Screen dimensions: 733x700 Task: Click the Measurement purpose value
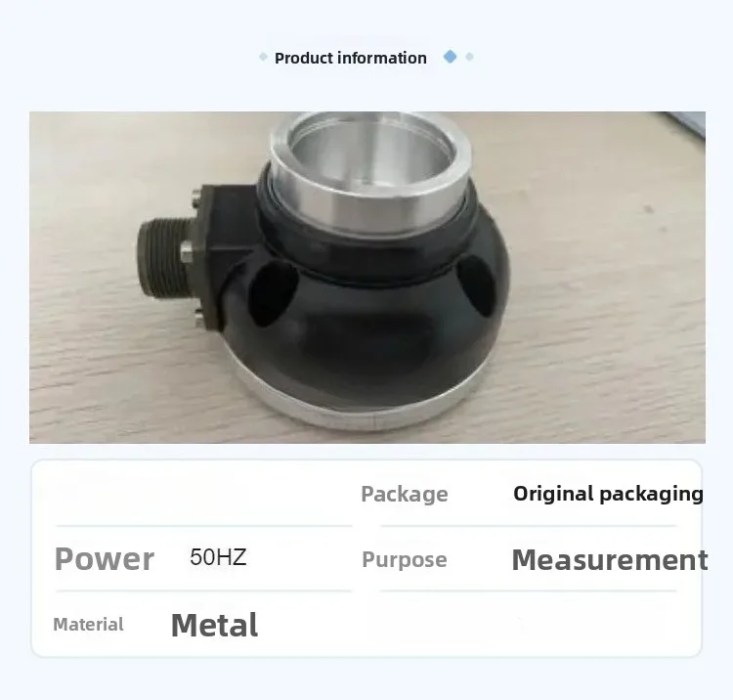tap(610, 560)
